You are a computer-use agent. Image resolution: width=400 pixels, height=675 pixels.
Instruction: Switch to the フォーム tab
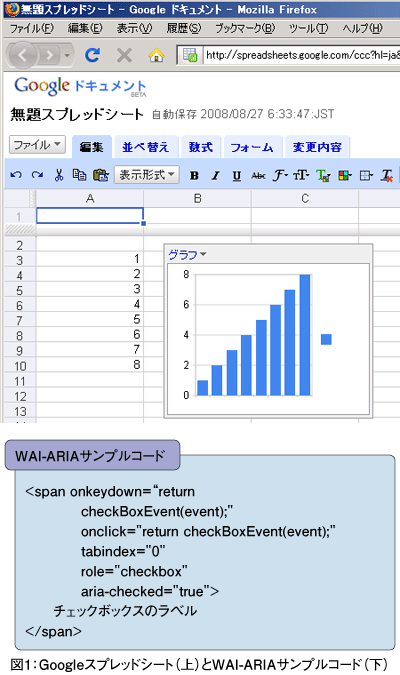pos(252,147)
